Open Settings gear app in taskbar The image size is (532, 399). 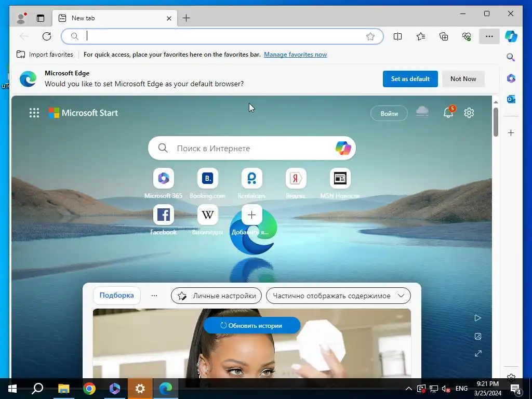(x=140, y=389)
